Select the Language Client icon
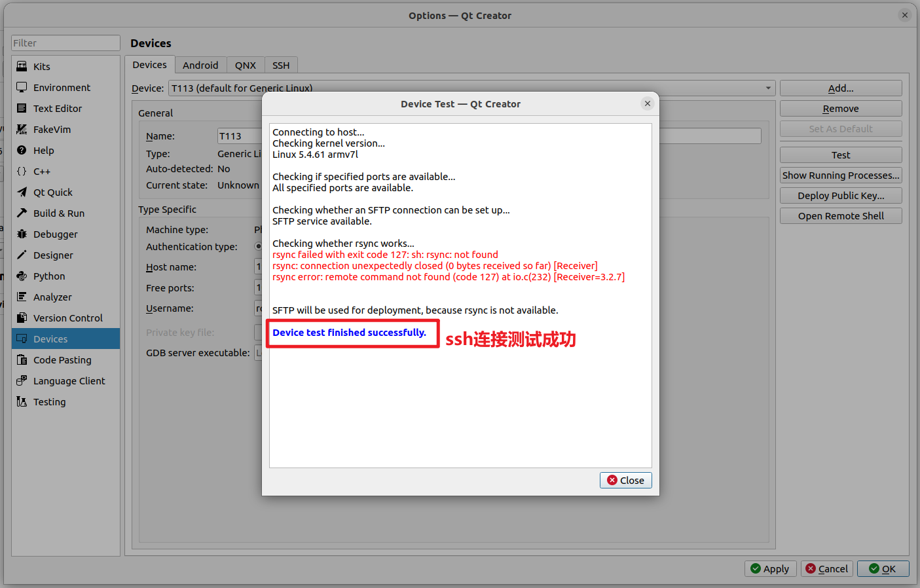The image size is (920, 588). tap(22, 380)
